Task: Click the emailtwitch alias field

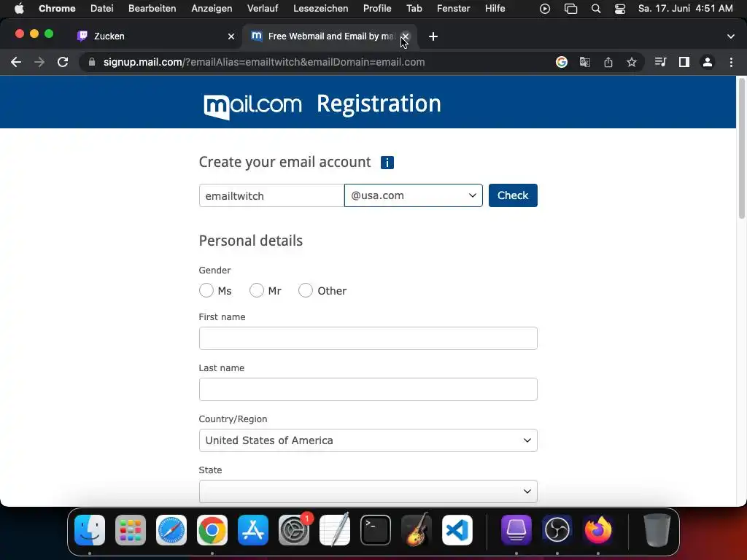Action: click(271, 195)
